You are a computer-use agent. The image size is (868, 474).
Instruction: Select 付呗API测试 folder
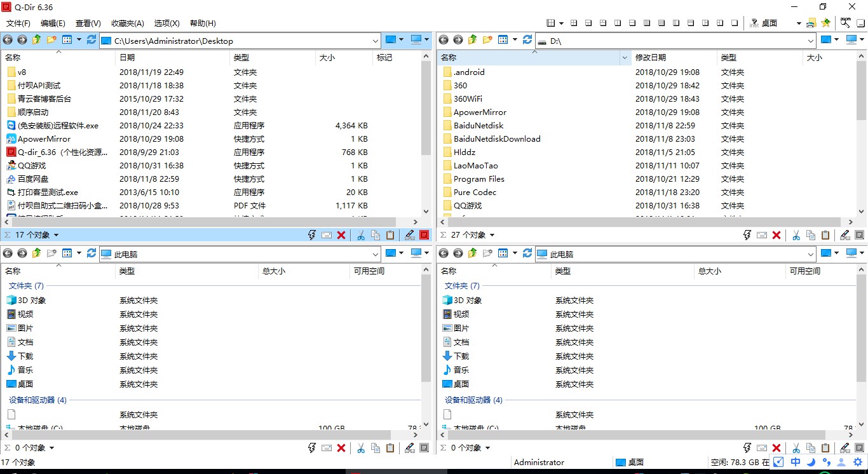point(39,85)
